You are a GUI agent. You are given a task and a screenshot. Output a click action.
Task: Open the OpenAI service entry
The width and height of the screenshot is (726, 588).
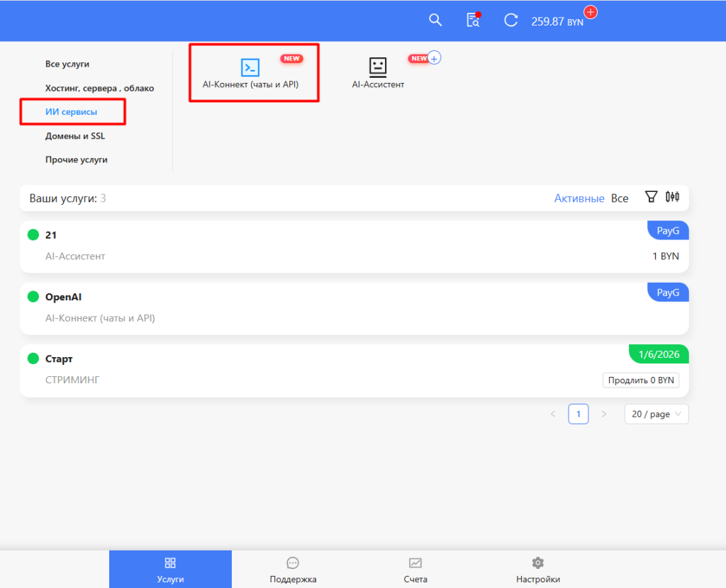64,297
